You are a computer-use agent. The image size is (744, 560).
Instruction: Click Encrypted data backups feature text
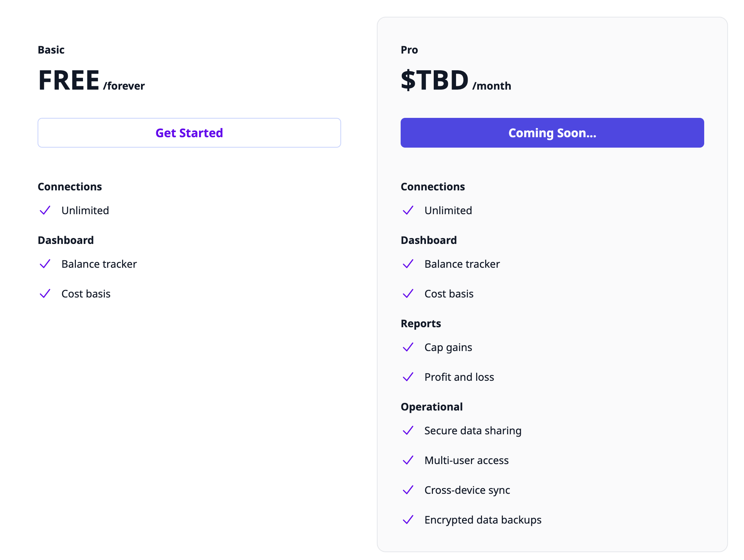coord(483,520)
